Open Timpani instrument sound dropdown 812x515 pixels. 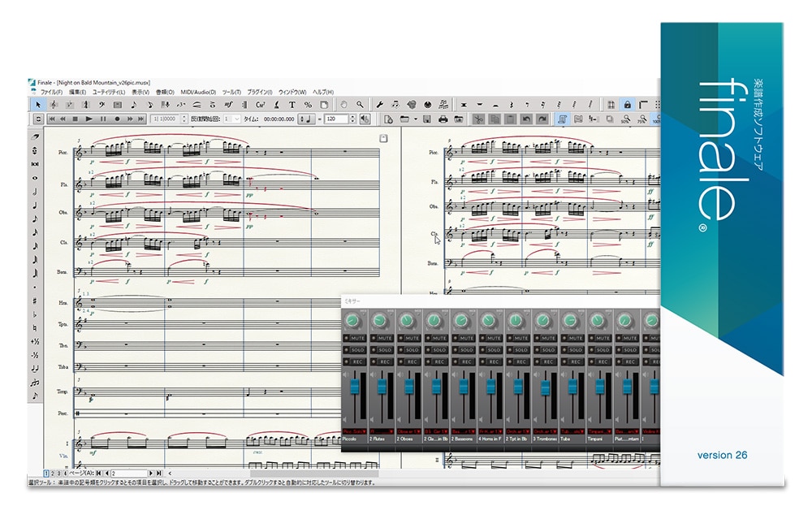coord(600,431)
